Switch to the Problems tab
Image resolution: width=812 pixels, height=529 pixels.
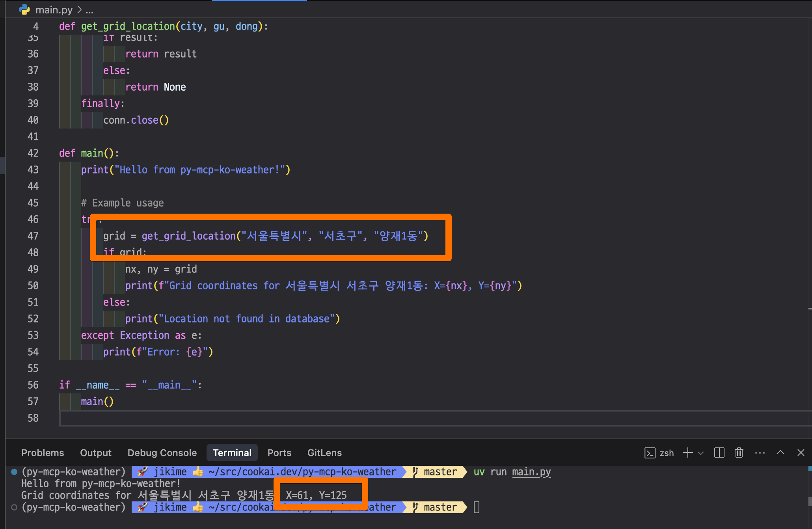43,453
